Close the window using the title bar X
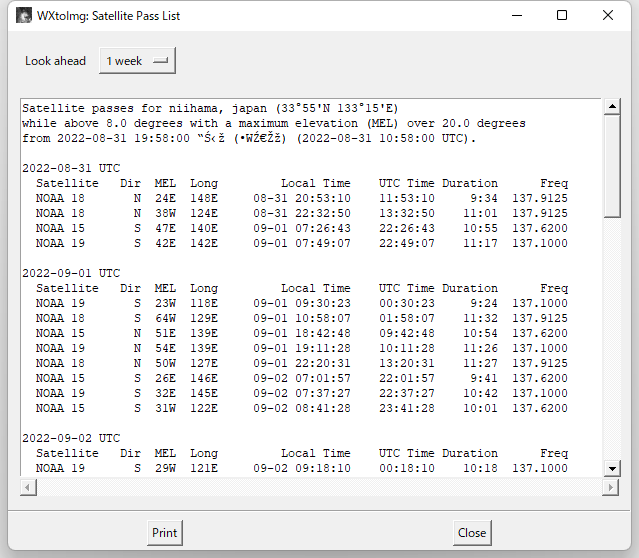The image size is (639, 558). click(608, 16)
